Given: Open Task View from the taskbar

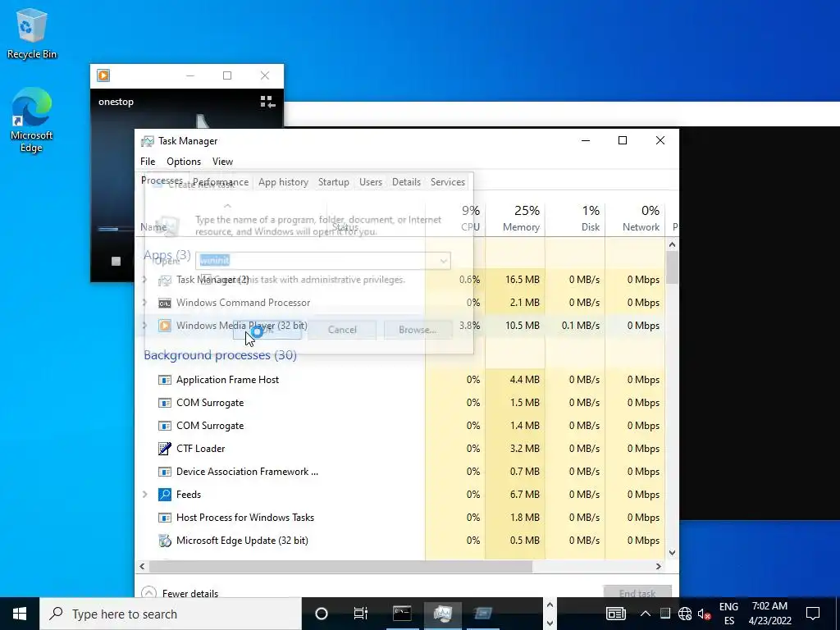Looking at the screenshot, I should pos(361,614).
